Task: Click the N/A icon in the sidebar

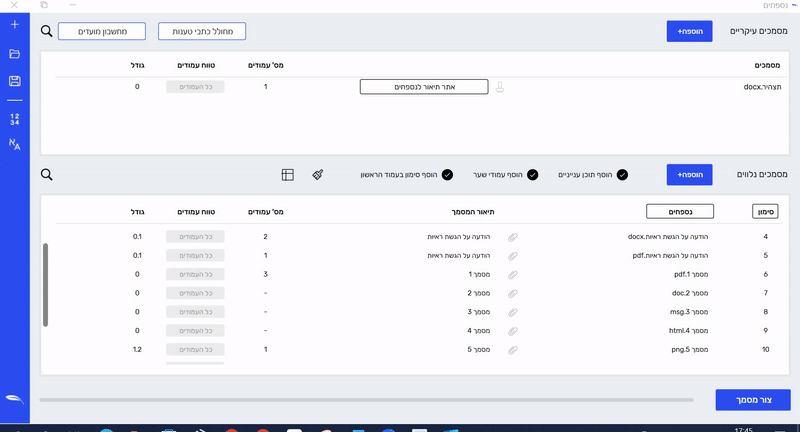Action: (14, 145)
